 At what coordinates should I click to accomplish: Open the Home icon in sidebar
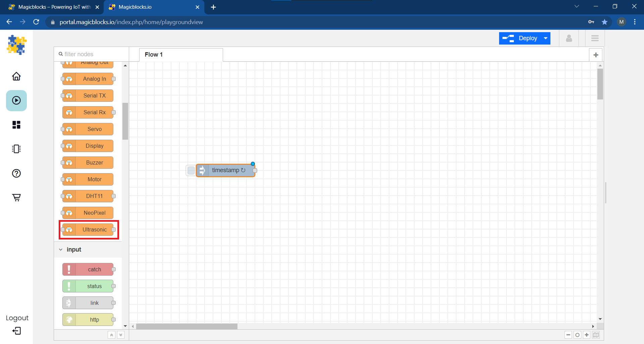pos(16,76)
